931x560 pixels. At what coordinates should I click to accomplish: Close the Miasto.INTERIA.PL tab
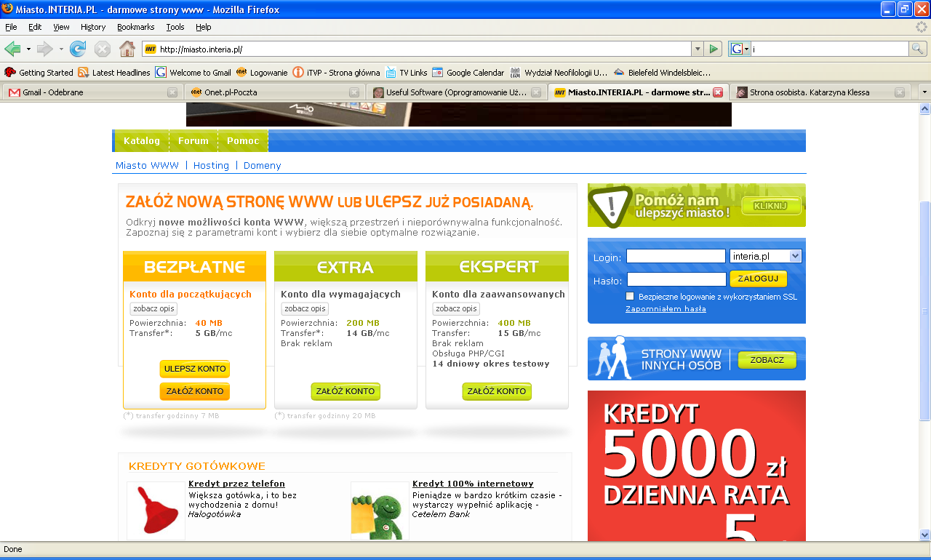point(718,92)
